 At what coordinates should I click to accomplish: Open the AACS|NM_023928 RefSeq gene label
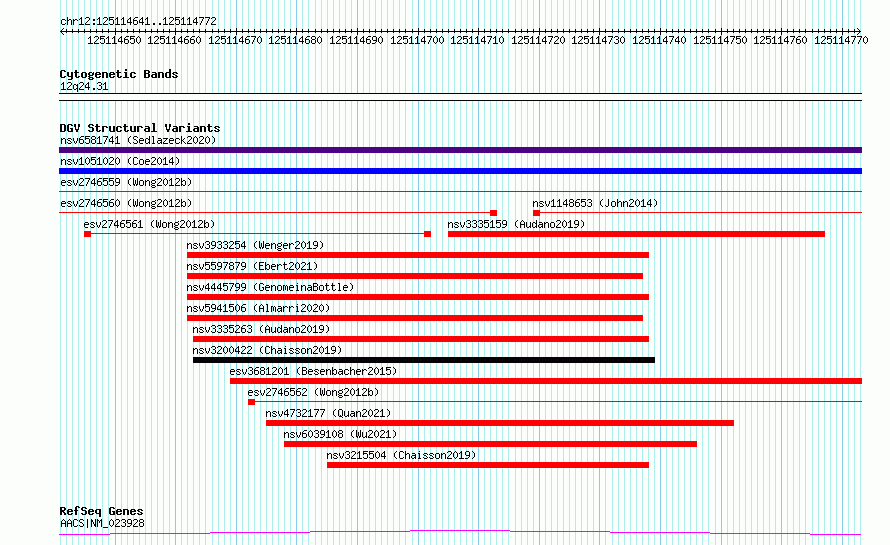[102, 523]
